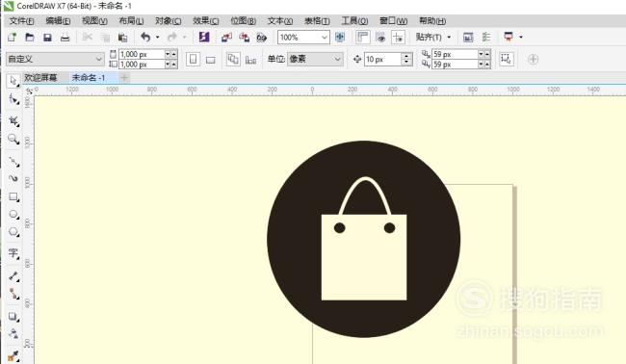Select the Artistic Media tool
The width and height of the screenshot is (626, 364).
tap(13, 178)
